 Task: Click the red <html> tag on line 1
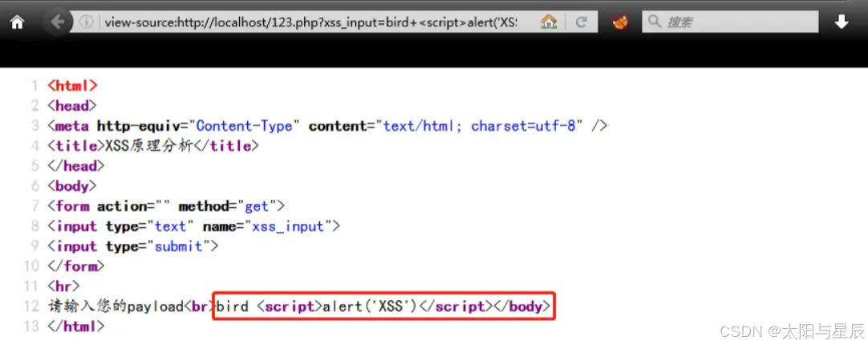tap(72, 86)
